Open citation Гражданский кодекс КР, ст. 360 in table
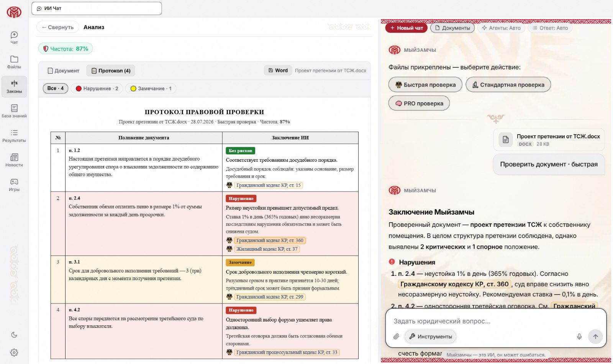613x364 pixels. [270, 240]
